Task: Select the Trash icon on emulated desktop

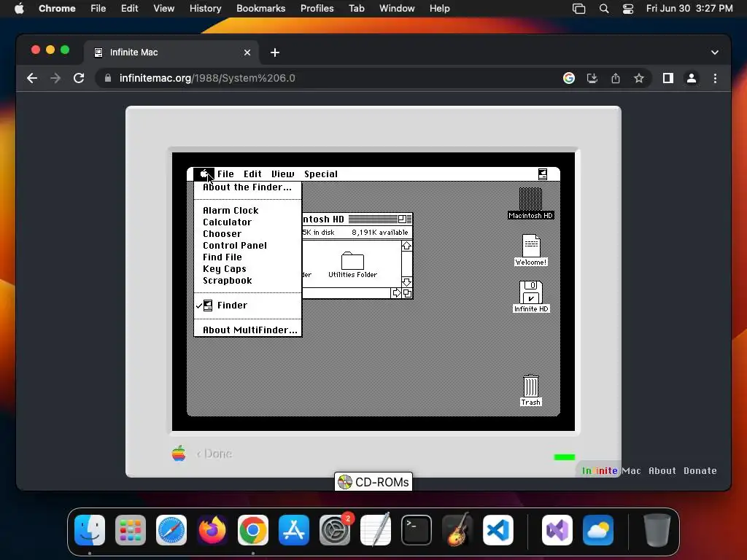Action: pos(531,391)
